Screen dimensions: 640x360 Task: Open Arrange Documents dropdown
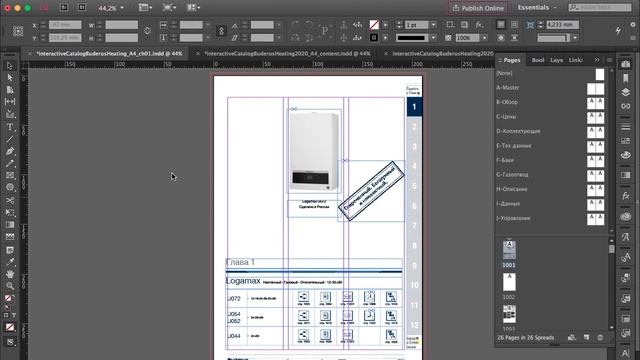(x=193, y=7)
